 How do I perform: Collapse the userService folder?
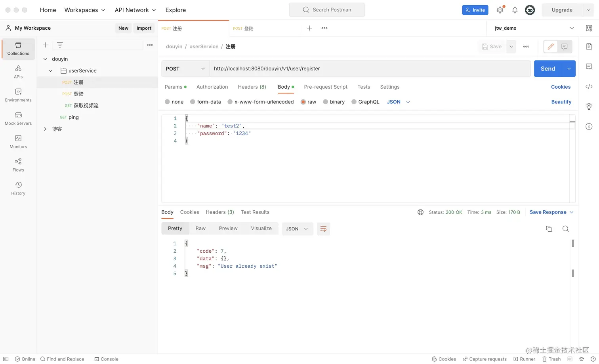coord(50,71)
